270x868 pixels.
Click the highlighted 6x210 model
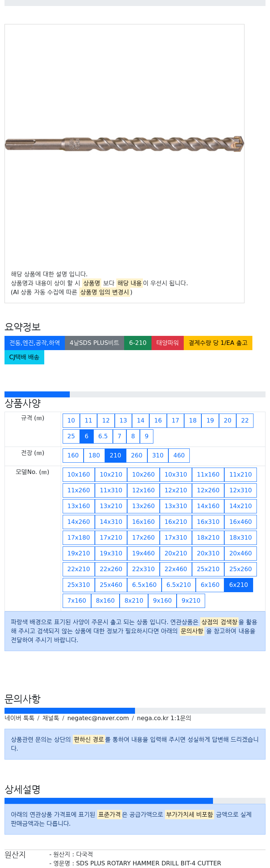click(x=239, y=585)
